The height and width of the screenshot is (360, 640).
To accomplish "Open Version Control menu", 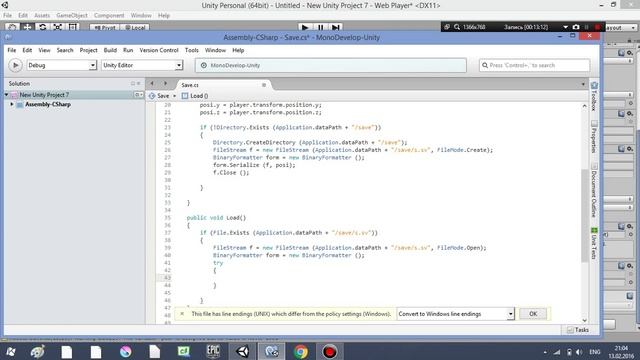I will (x=159, y=50).
